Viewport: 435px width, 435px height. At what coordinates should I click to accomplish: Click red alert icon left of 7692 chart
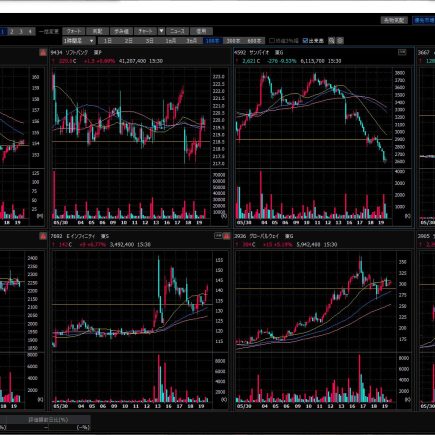(43, 236)
